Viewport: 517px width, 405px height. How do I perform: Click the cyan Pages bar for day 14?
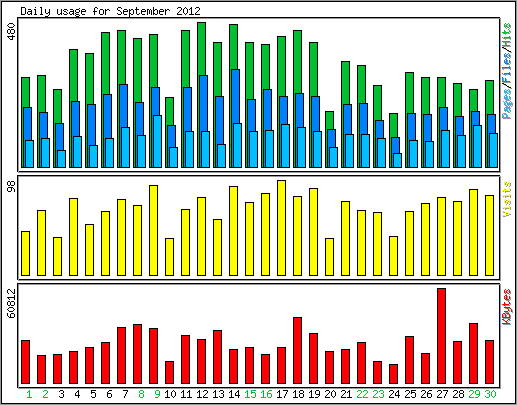coord(237,145)
